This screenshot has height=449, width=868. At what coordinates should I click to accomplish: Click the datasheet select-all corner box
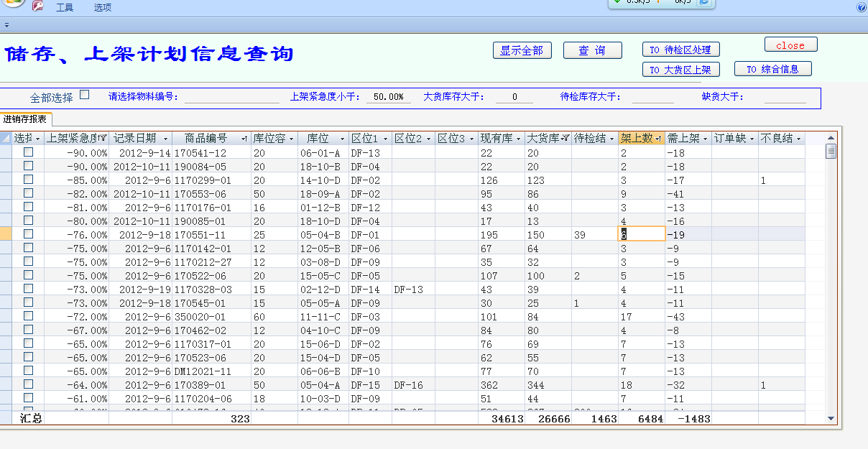tap(6, 138)
